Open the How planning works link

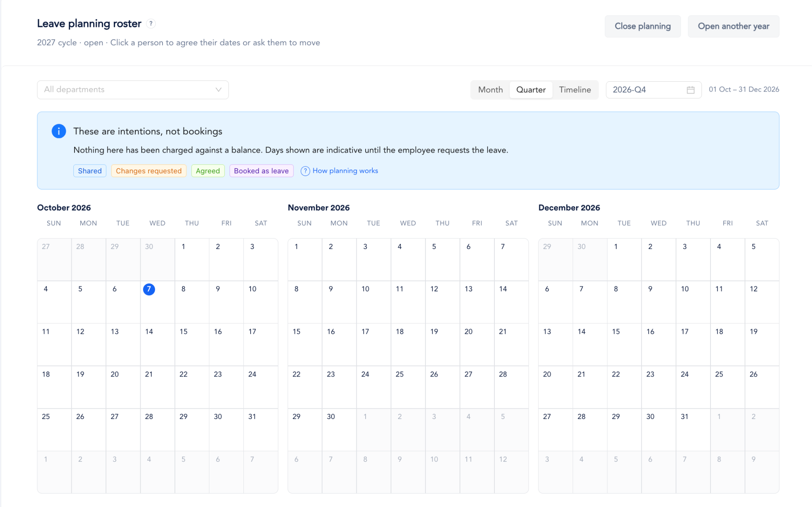(345, 171)
